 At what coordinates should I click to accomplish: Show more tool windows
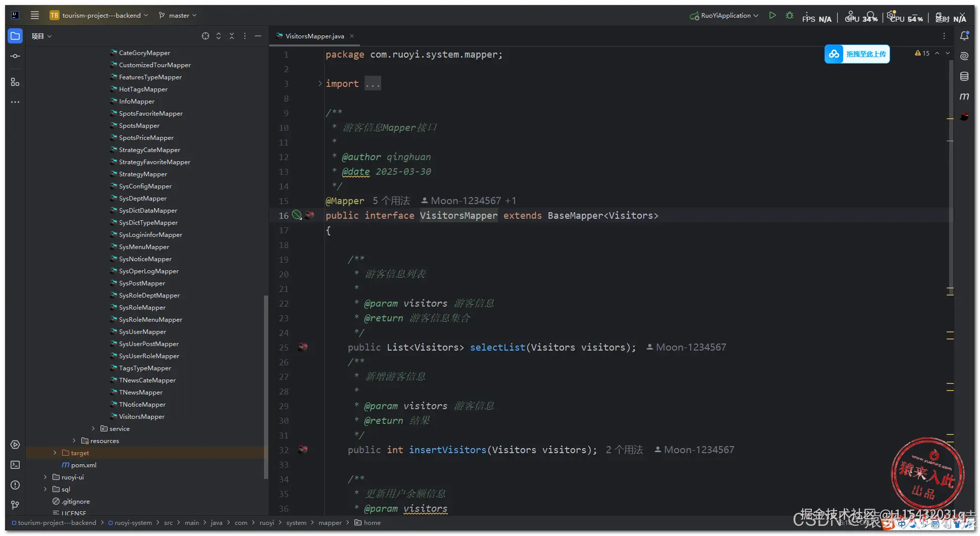click(x=15, y=102)
